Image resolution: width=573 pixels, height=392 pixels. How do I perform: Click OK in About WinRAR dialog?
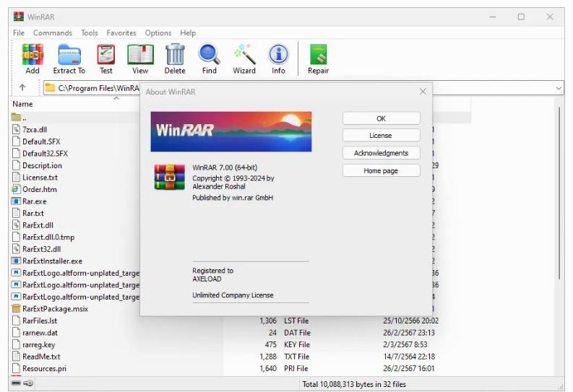click(x=381, y=118)
